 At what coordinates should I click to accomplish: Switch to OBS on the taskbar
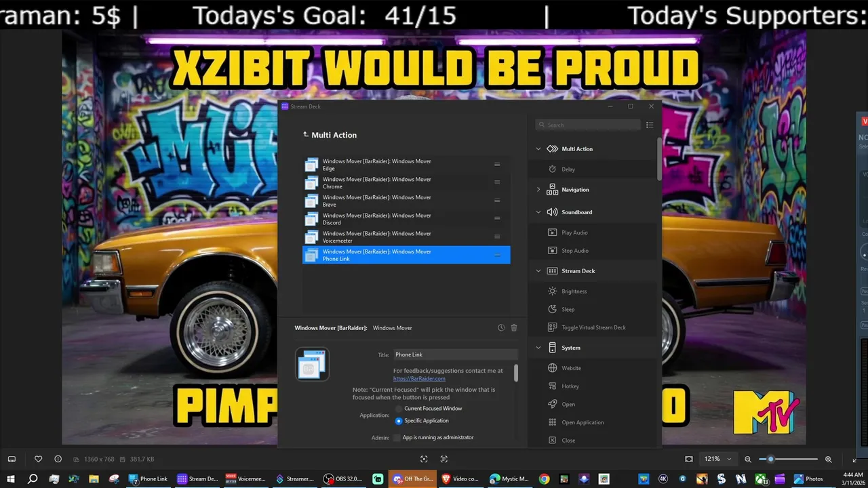[x=344, y=479]
